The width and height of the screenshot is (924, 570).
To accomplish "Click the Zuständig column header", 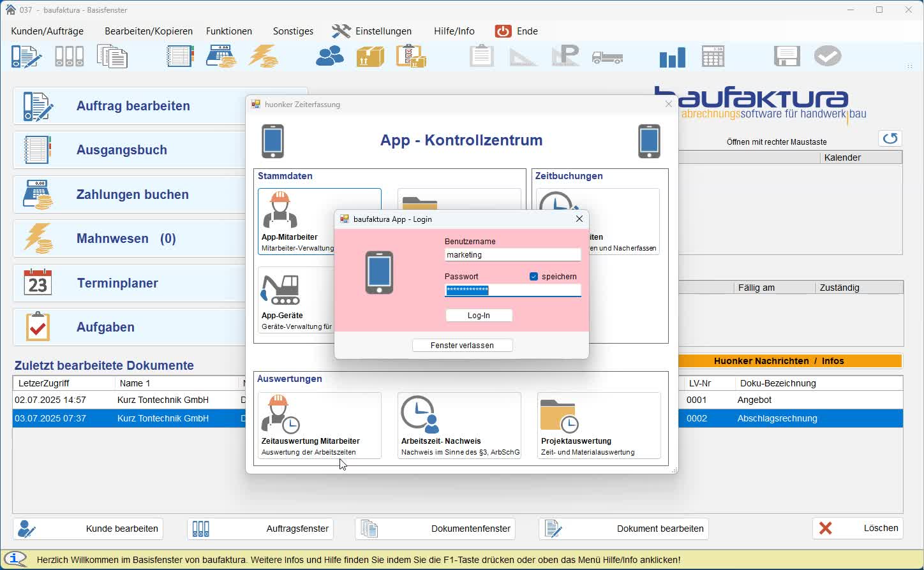I will point(860,288).
